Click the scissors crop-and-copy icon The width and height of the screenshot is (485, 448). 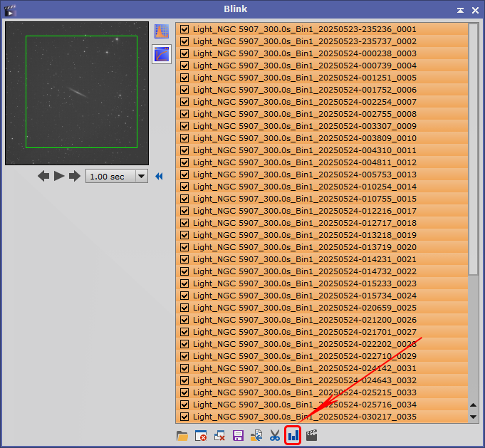tap(275, 436)
